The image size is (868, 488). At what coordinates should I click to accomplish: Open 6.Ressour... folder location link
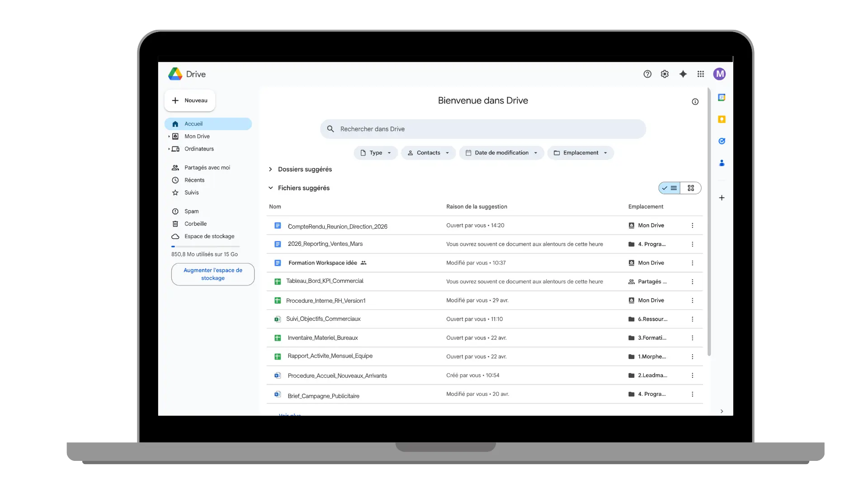pyautogui.click(x=648, y=319)
